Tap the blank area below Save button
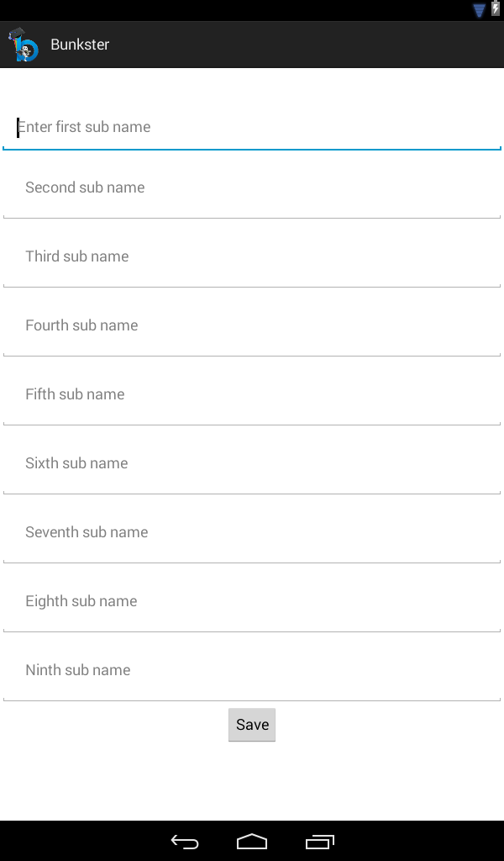This screenshot has width=504, height=861. coord(252,782)
